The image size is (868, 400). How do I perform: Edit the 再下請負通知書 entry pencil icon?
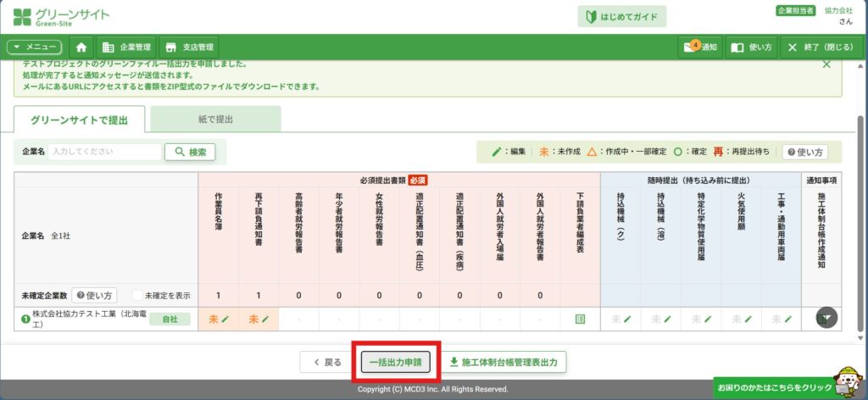click(265, 319)
